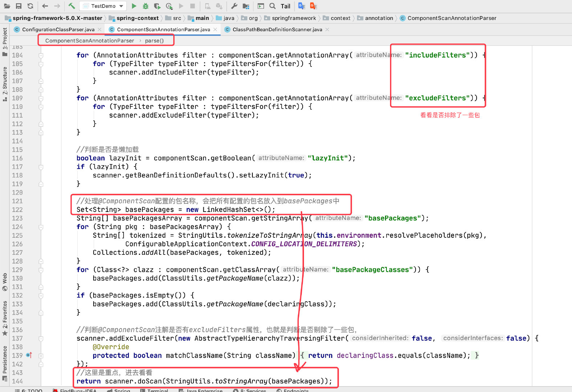Switch to ComponentScanAnnotationParser.java tab
572x392 pixels.
[x=163, y=29]
